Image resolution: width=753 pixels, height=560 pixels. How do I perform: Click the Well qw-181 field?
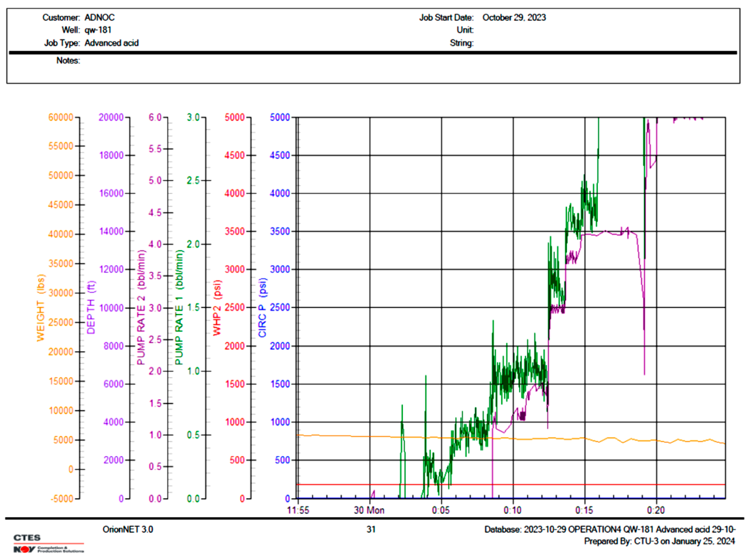(x=97, y=30)
